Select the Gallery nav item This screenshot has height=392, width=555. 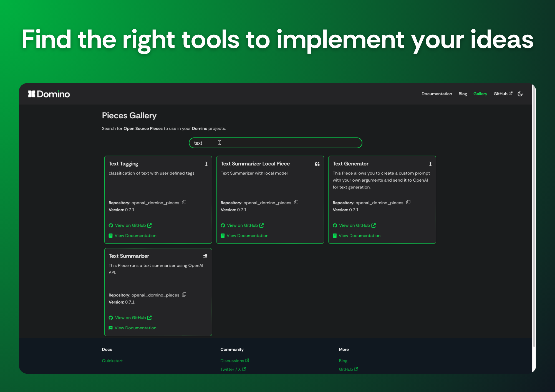click(x=480, y=94)
